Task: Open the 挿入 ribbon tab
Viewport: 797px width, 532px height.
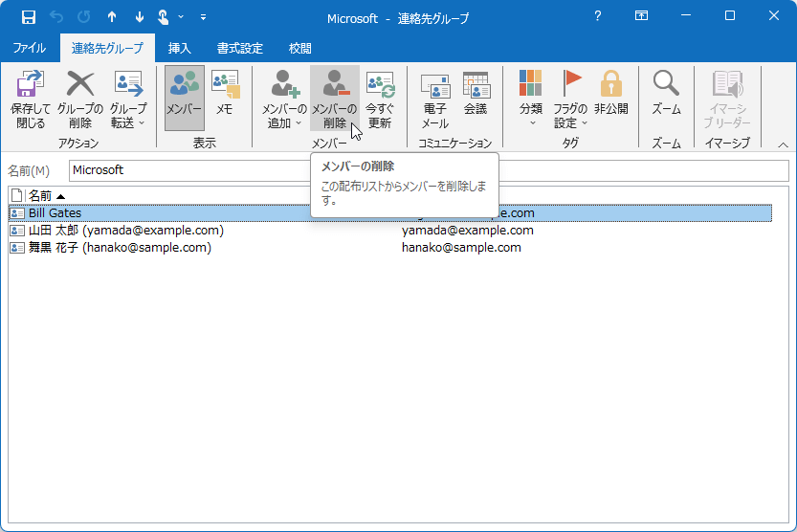Action: click(x=180, y=48)
